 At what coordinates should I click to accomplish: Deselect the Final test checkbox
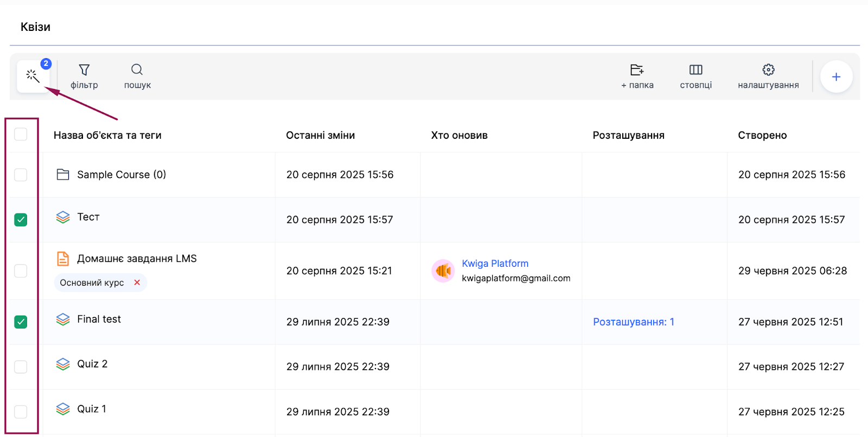(21, 322)
